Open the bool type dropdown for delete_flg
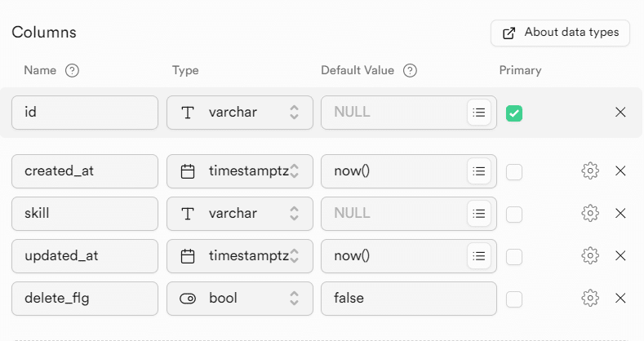 click(x=240, y=299)
